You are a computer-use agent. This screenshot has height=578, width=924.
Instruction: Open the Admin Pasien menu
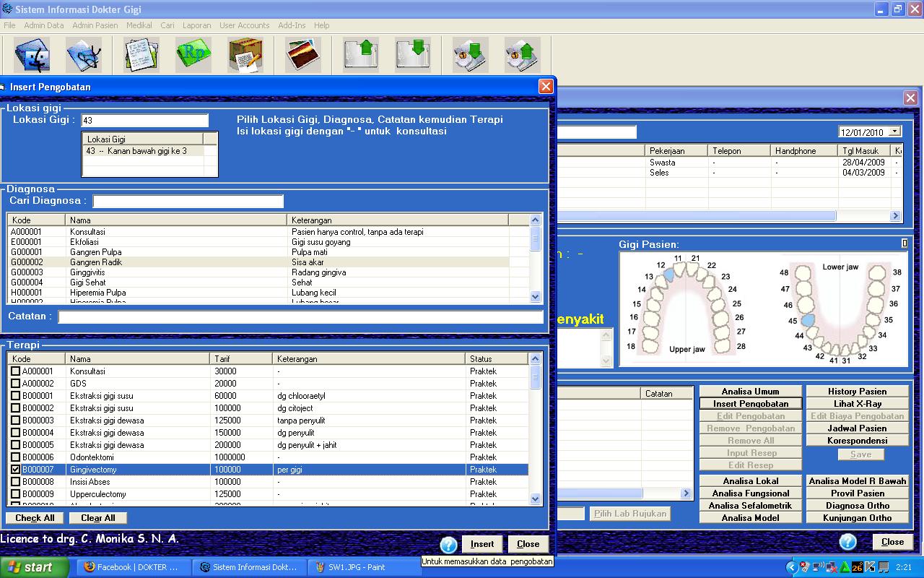[95, 25]
